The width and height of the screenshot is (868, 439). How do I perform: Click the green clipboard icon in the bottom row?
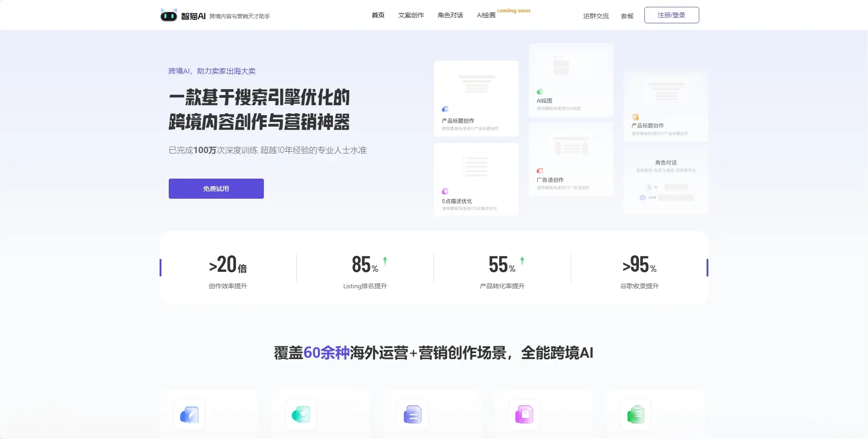tap(636, 414)
